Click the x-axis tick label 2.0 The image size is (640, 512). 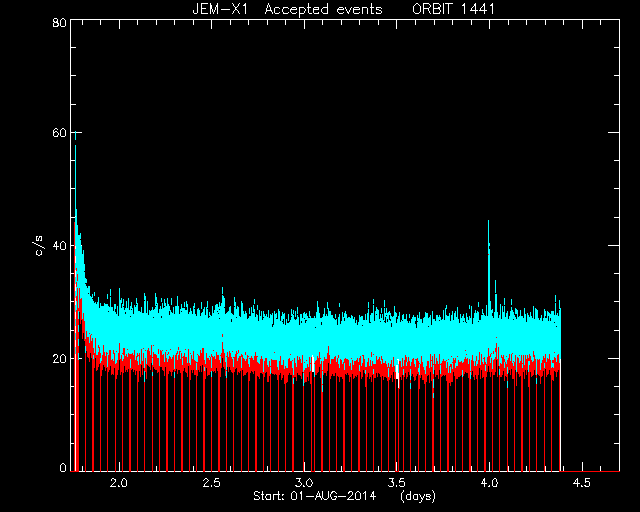pyautogui.click(x=118, y=483)
